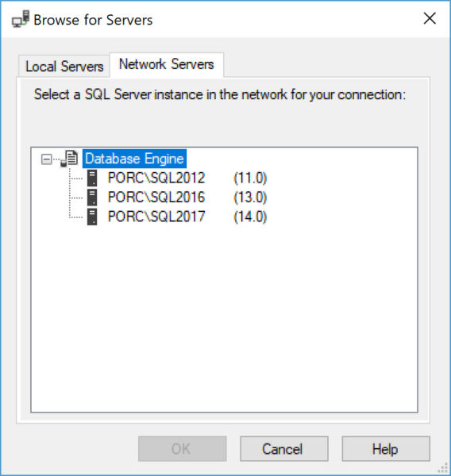Click the (14.0) version text
The image size is (451, 476).
click(250, 217)
